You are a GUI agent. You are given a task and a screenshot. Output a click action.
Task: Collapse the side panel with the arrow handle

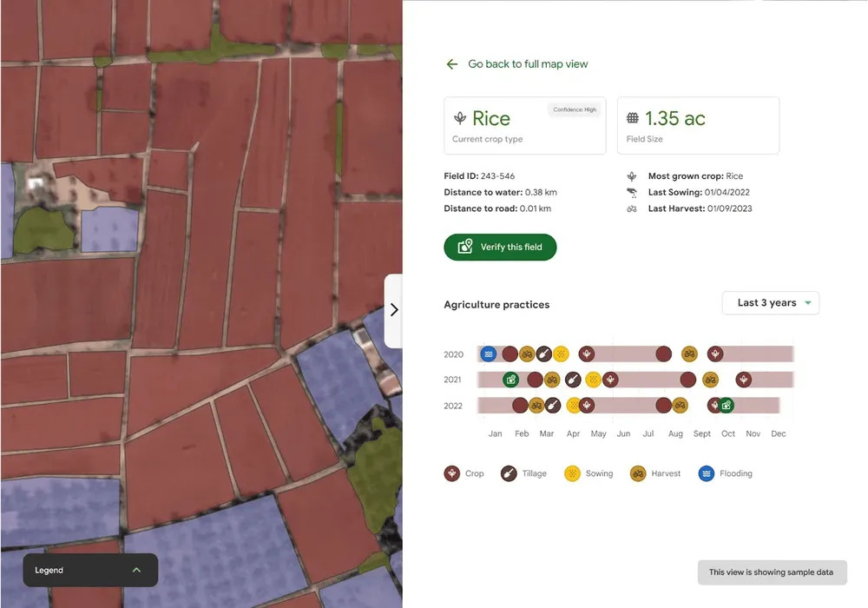coord(394,310)
